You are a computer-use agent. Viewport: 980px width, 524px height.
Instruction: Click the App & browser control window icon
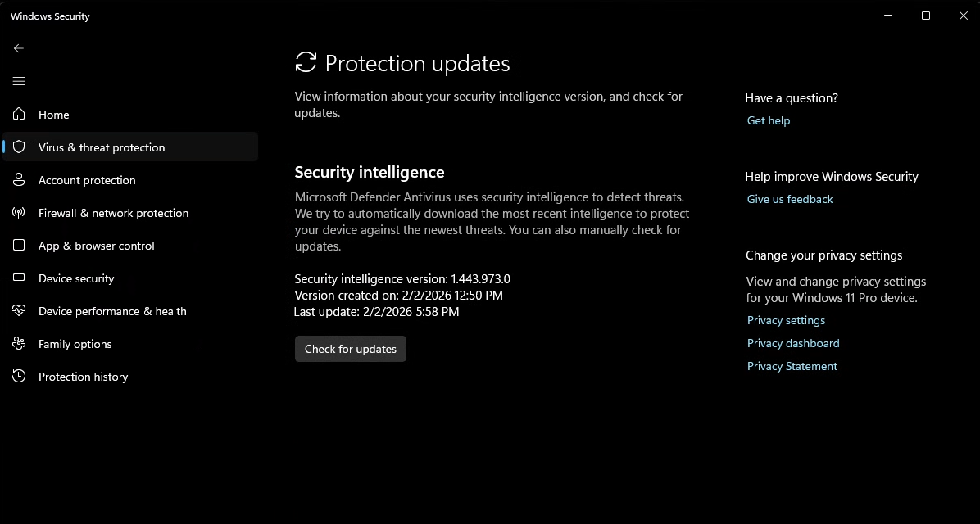(19, 246)
